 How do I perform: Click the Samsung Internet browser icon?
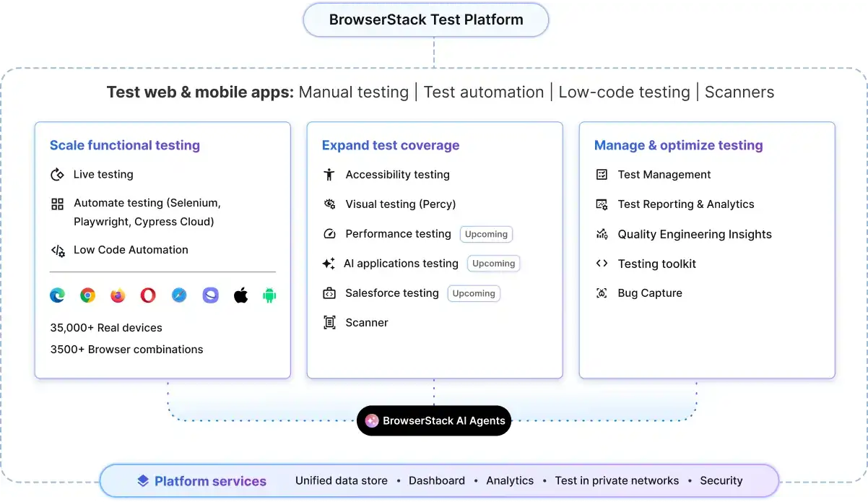click(x=210, y=295)
